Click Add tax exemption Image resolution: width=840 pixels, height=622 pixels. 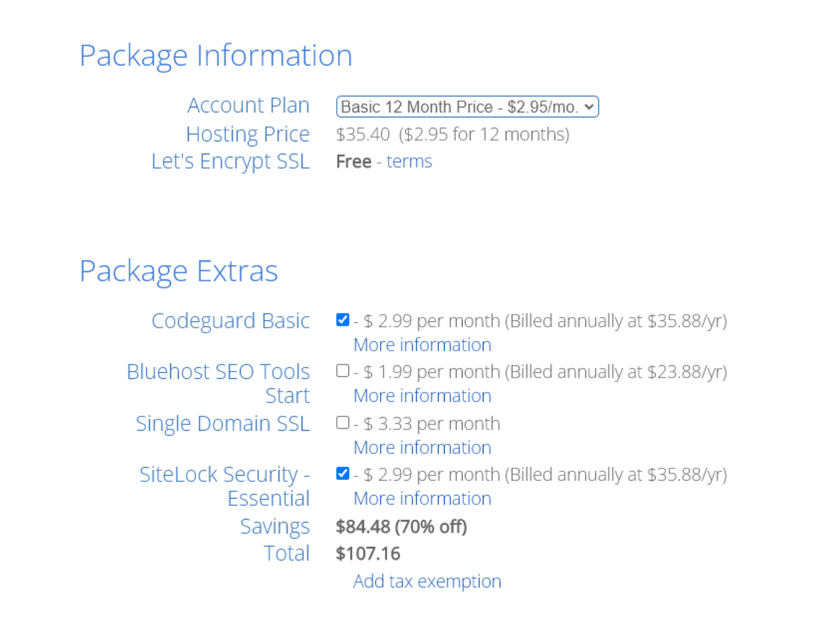coord(427,581)
